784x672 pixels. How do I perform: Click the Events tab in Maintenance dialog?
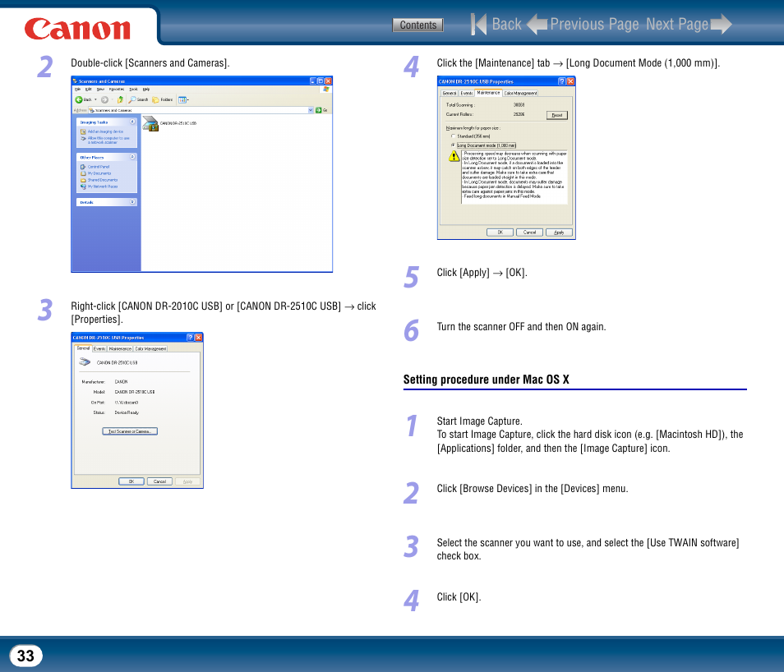pyautogui.click(x=466, y=93)
